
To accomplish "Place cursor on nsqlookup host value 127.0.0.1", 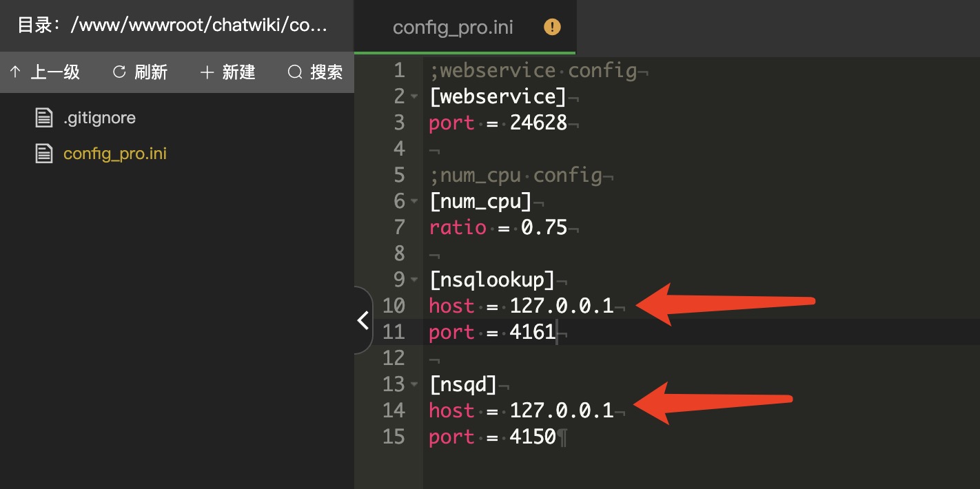I will 561,306.
